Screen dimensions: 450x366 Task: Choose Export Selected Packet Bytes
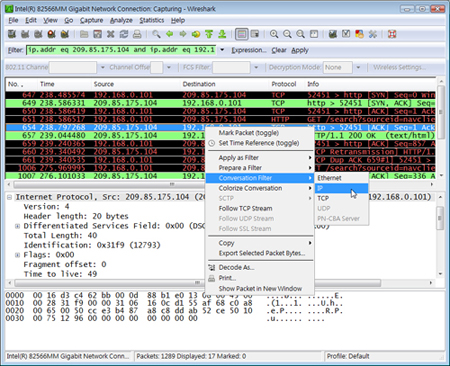tap(260, 253)
